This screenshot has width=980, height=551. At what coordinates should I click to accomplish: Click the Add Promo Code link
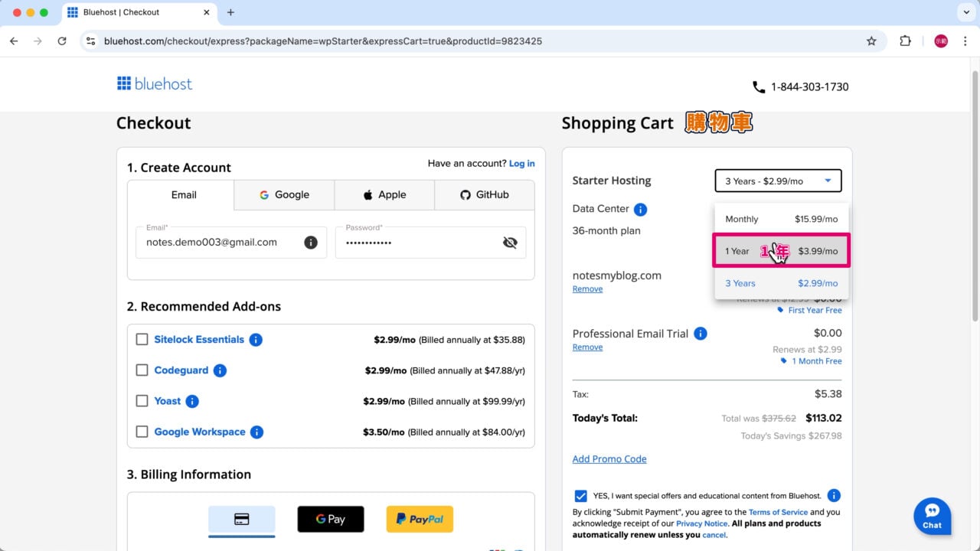click(x=609, y=459)
